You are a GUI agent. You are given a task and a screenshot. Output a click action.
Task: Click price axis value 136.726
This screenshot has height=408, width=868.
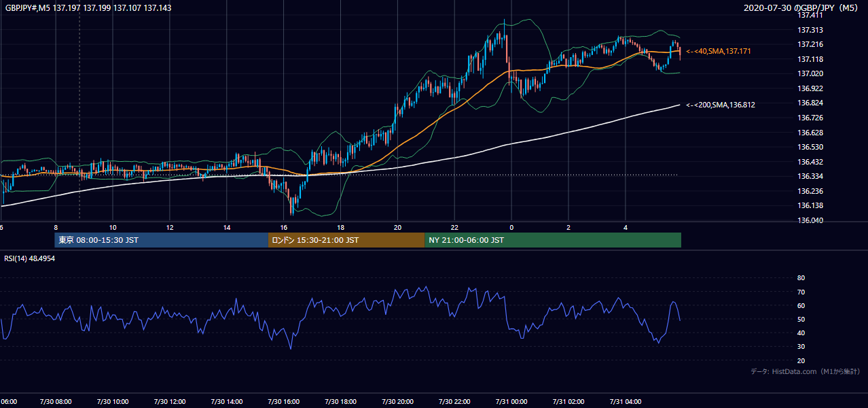click(810, 118)
